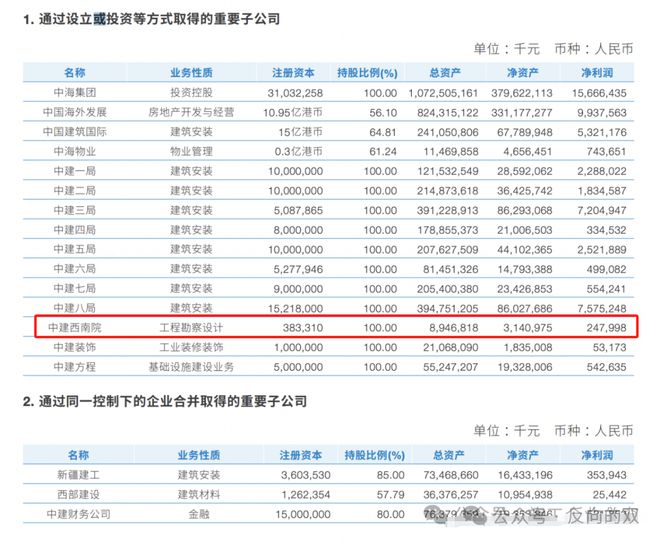Click total assets value 8,946,818
The image size is (660, 542).
[x=454, y=328]
